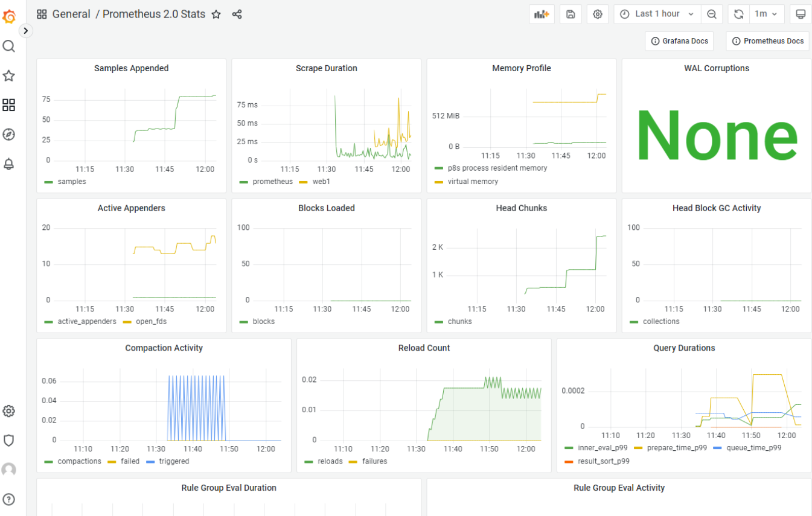Share the dashboard via share icon
Viewport: 812px width, 516px height.
tap(237, 14)
